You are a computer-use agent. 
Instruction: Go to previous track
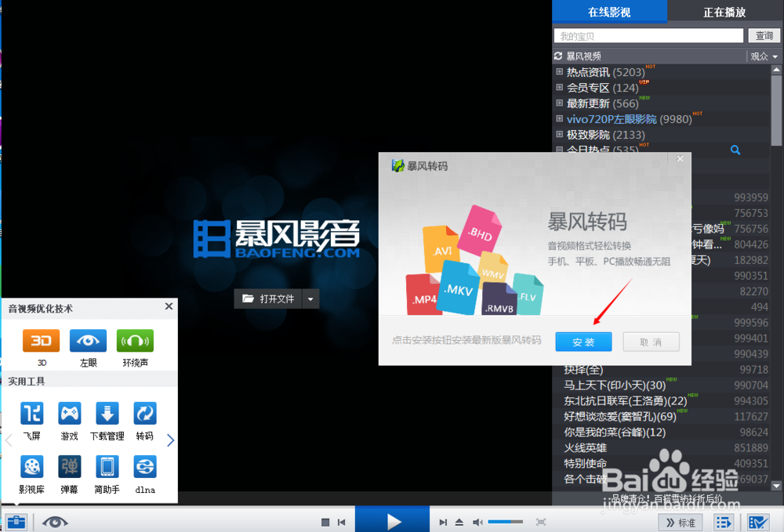click(342, 523)
